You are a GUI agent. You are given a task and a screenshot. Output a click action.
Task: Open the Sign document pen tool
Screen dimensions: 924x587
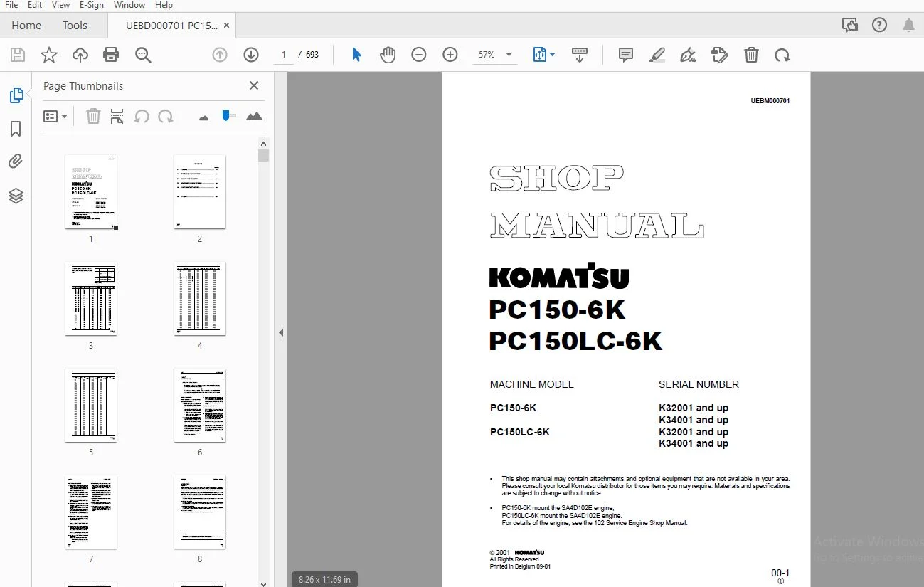(688, 55)
